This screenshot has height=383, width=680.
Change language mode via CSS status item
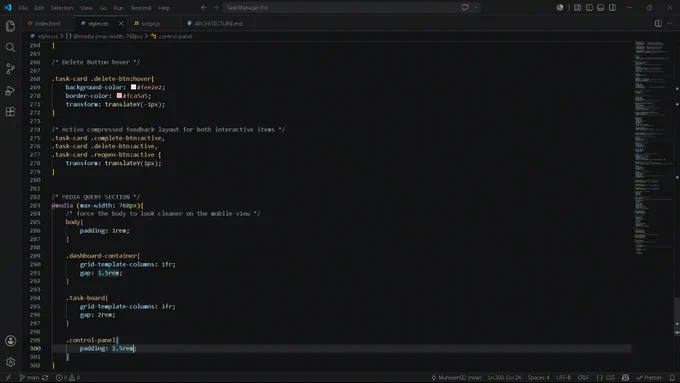[x=606, y=377]
